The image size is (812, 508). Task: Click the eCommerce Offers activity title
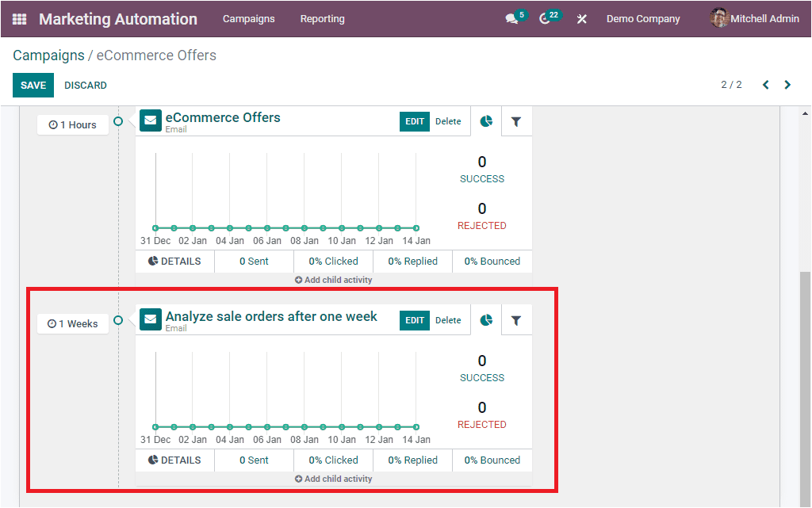(x=223, y=117)
